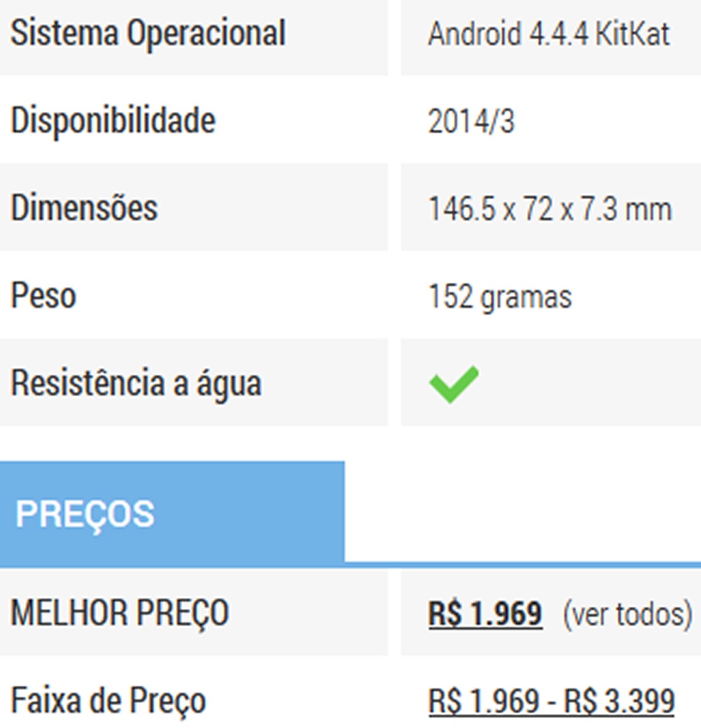The image size is (701, 728).
Task: Click the 2014/3 availability value
Action: coord(471,121)
